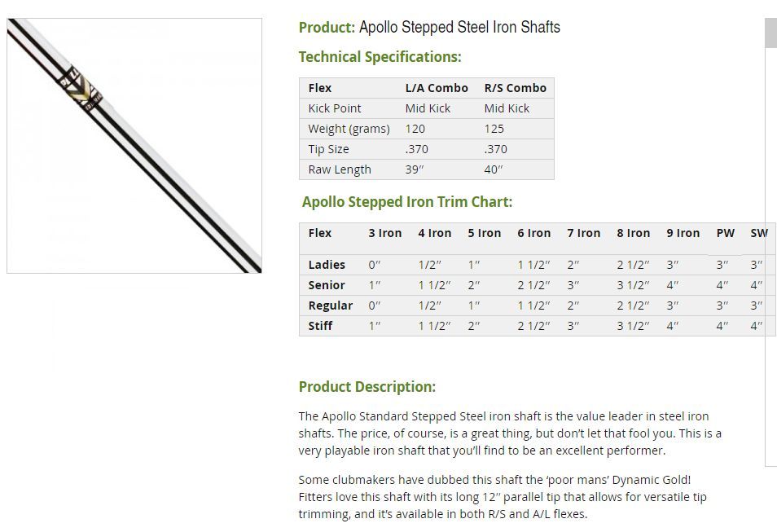
Task: Click the Product title Apollo Stepped Steel Iron Shafts
Action: pyautogui.click(x=429, y=27)
